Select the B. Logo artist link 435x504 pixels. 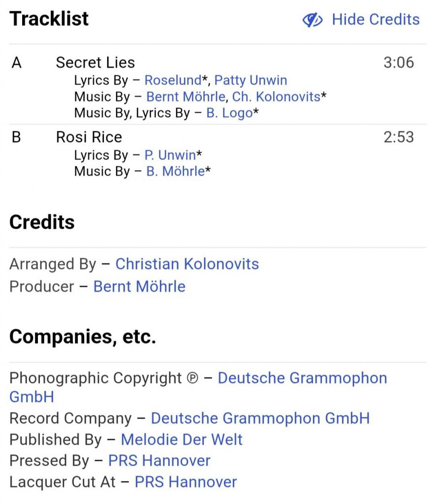229,113
